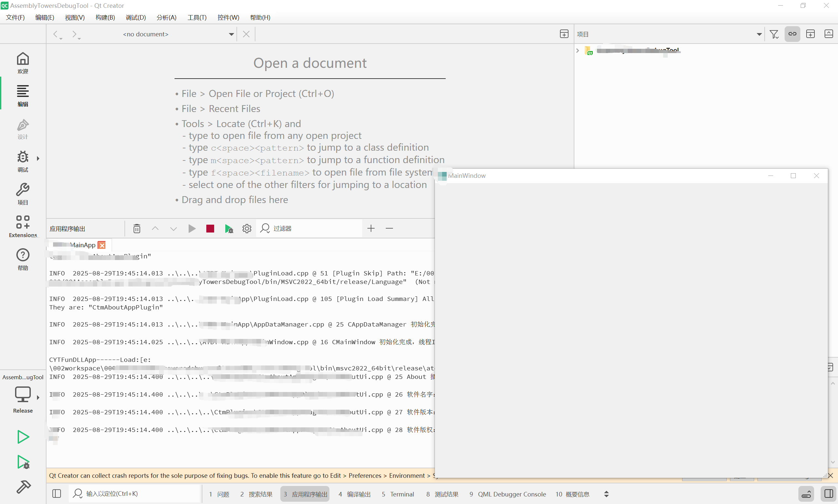Switch to Edit (编辑) mode

pos(23,96)
